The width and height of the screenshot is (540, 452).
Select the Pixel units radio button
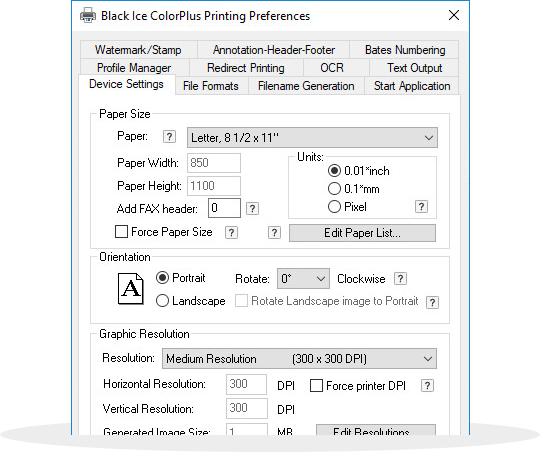(334, 207)
